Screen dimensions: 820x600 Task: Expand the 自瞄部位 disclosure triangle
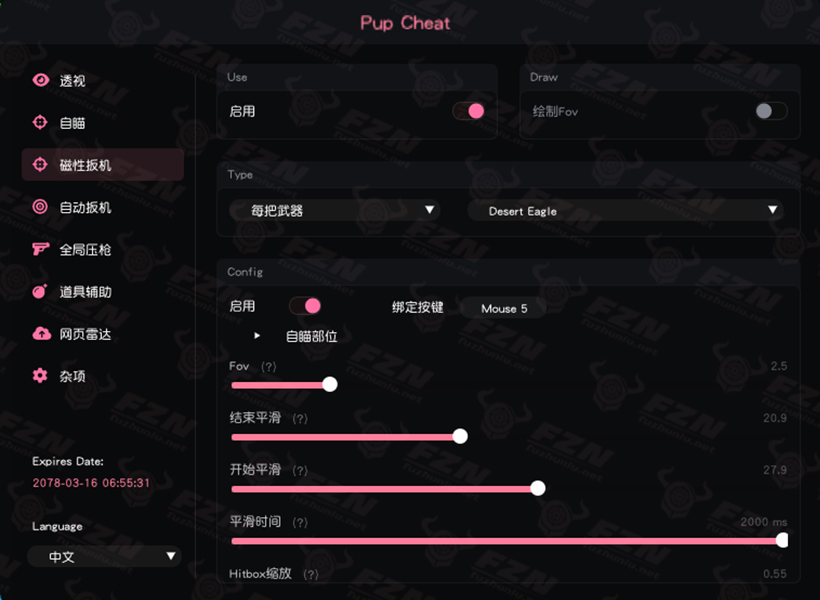[257, 336]
